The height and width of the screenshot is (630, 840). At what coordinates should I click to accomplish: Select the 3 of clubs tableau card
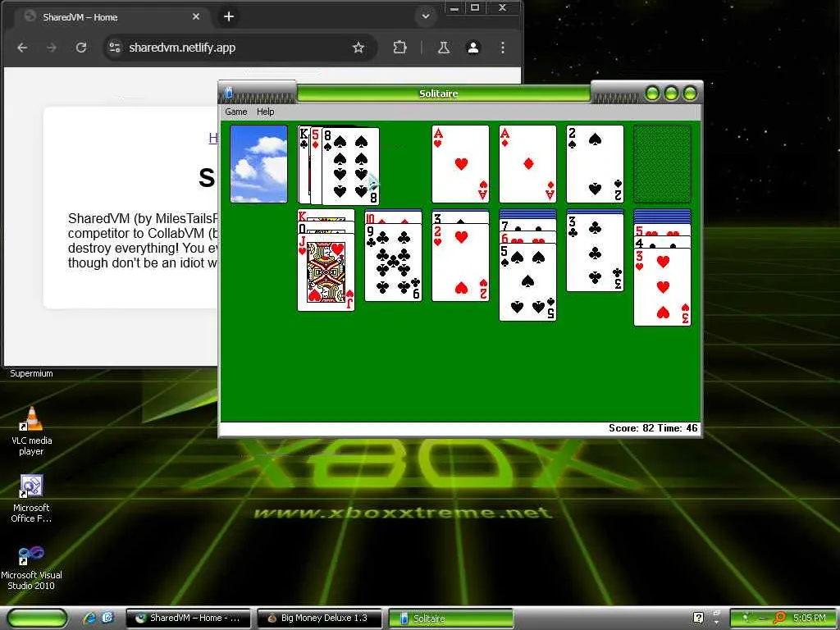click(x=595, y=253)
